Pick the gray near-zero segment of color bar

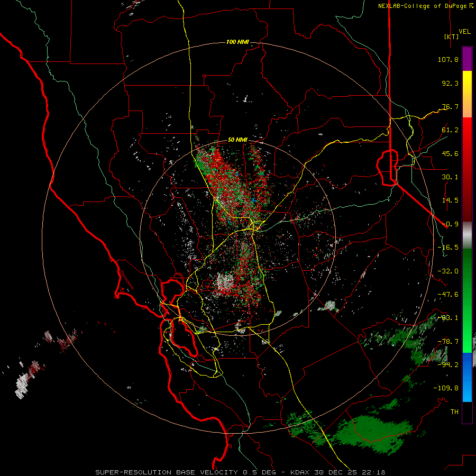467,235
